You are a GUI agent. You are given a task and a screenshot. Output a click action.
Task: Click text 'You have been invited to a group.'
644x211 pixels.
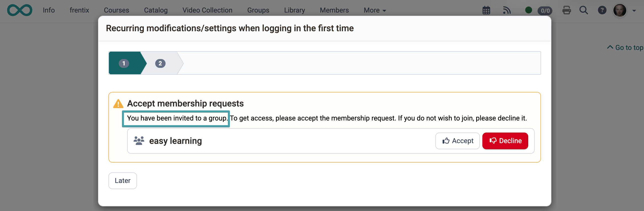(177, 118)
